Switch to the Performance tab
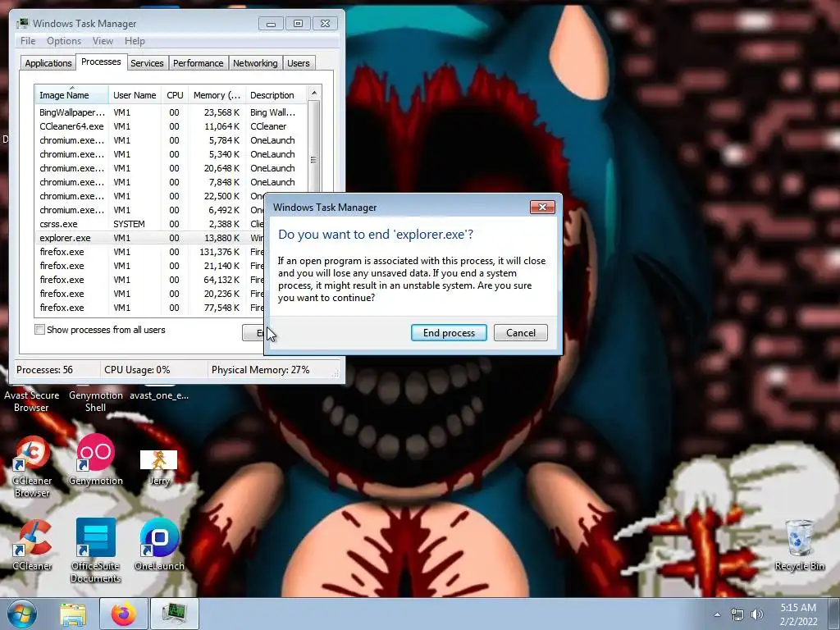Image resolution: width=840 pixels, height=630 pixels. tap(199, 63)
